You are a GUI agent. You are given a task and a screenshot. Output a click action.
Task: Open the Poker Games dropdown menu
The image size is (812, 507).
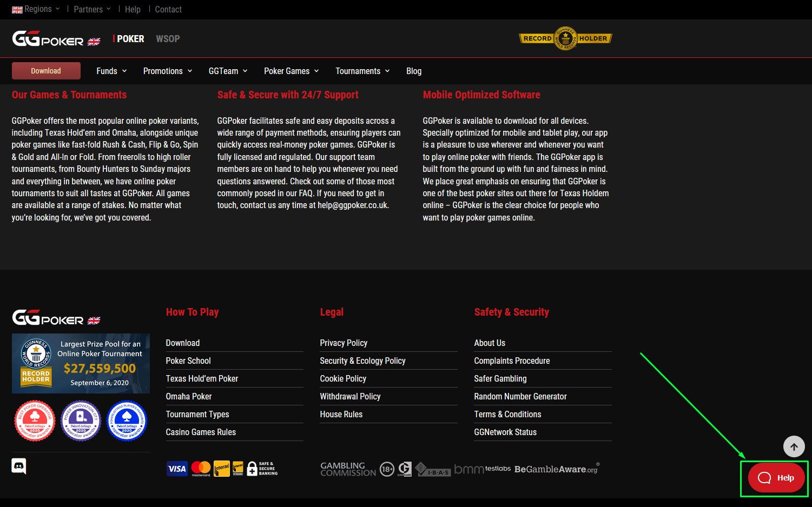(x=292, y=71)
